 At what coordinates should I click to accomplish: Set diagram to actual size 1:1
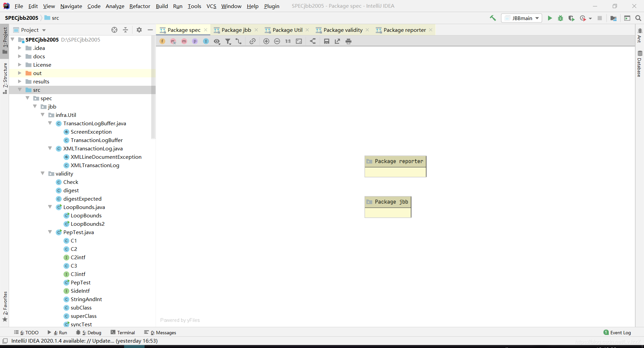288,41
